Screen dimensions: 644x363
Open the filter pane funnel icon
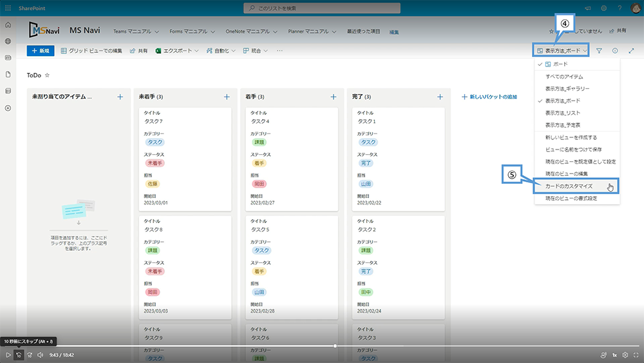(599, 50)
